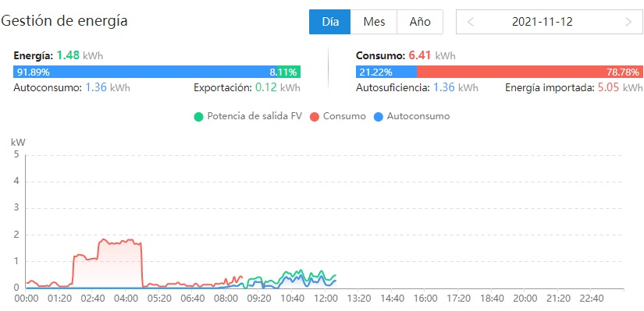This screenshot has width=644, height=311.
Task: Click the green Potencia de salida FV legend dot
Action: click(x=198, y=117)
